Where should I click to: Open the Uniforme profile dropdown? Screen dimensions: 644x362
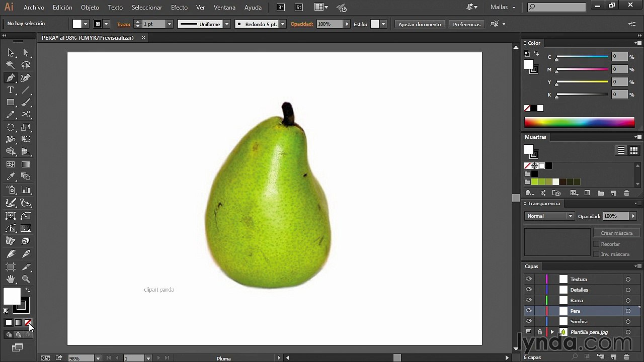coord(227,24)
